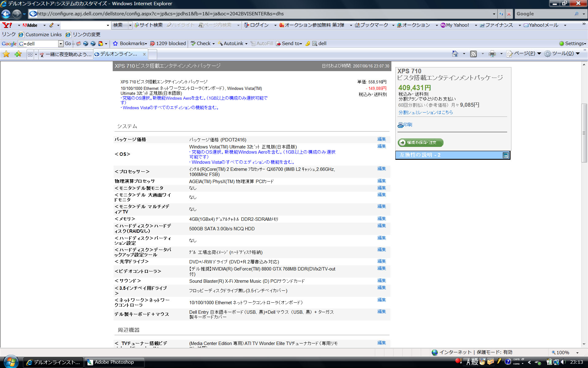This screenshot has height=368, width=588.
Task: Click the browser Forward arrow button
Action: tap(17, 14)
